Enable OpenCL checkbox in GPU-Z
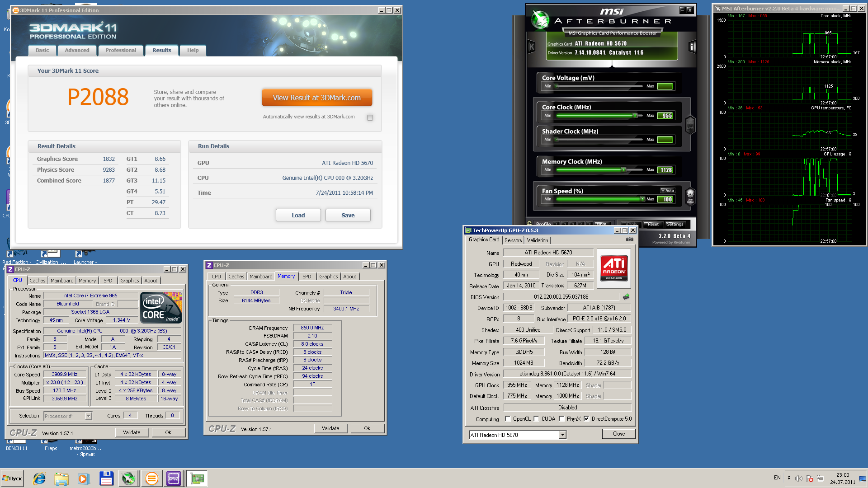 click(508, 419)
